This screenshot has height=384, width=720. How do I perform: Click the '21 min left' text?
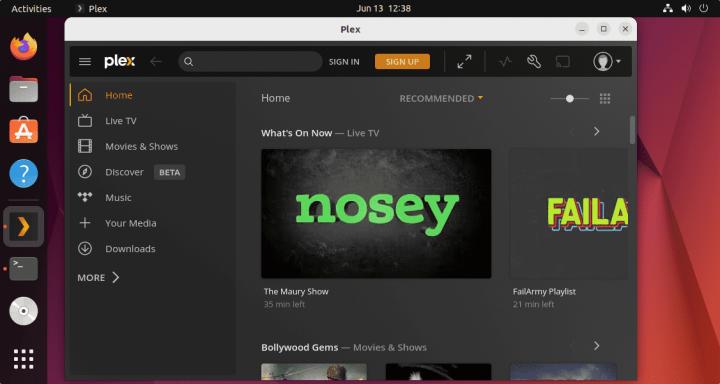(x=533, y=304)
